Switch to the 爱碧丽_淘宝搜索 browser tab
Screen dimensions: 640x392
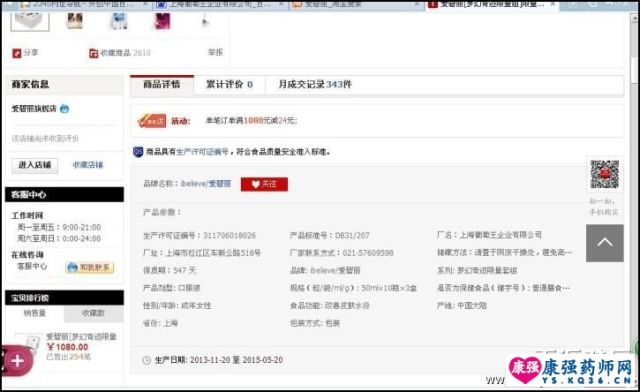(x=356, y=5)
